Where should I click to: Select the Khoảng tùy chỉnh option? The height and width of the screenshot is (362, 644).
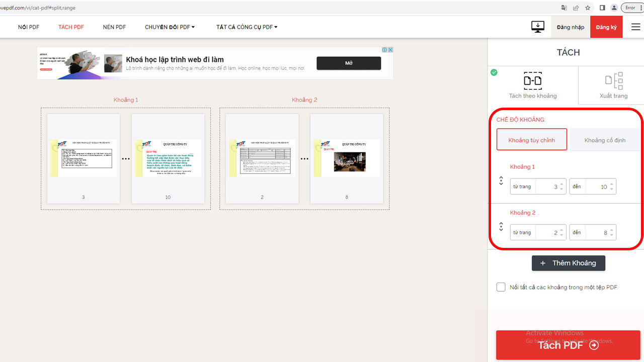[531, 139]
